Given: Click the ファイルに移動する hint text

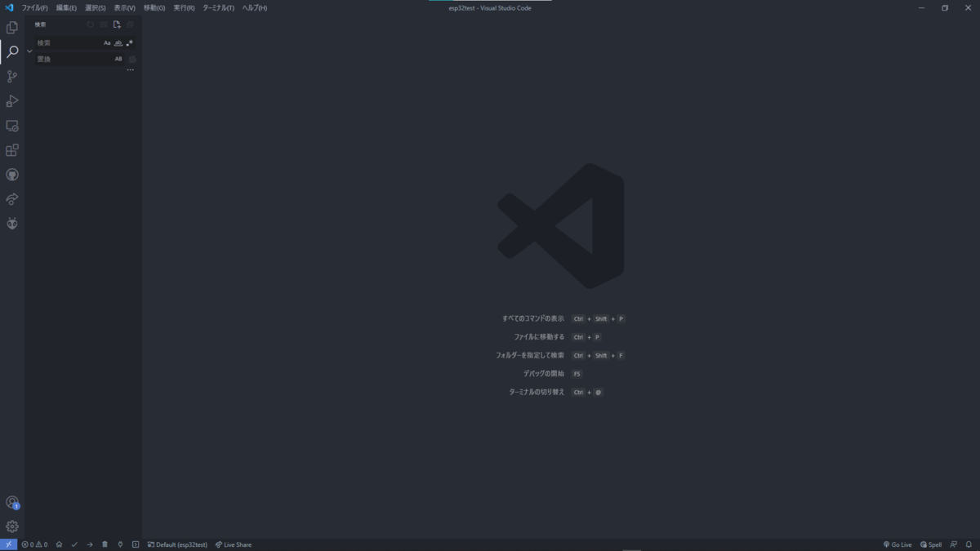Looking at the screenshot, I should (539, 336).
